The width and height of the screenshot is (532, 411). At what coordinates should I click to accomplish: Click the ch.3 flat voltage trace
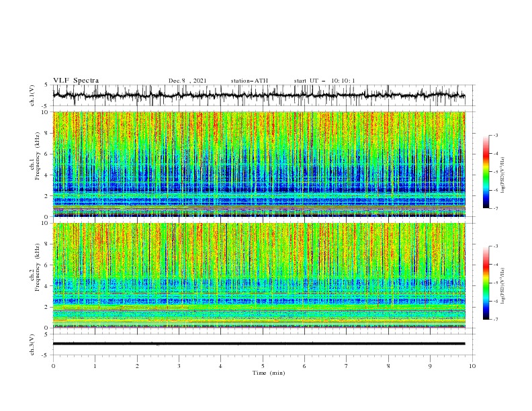click(x=259, y=344)
